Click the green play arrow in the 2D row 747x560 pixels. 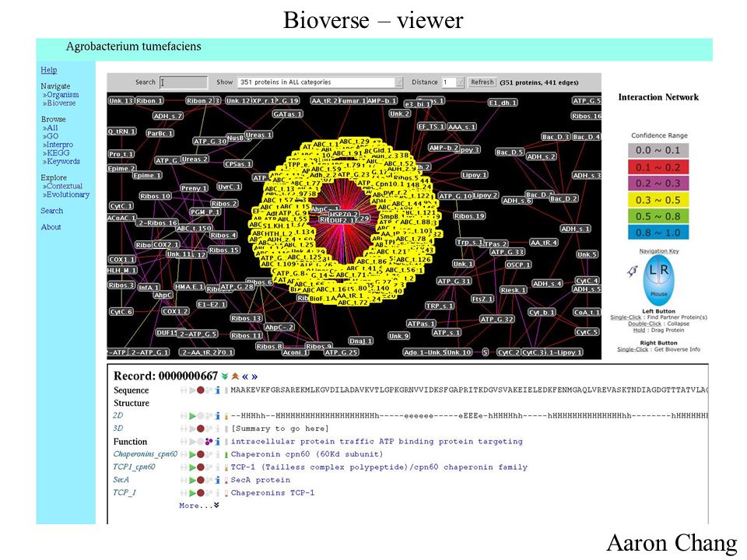(192, 415)
